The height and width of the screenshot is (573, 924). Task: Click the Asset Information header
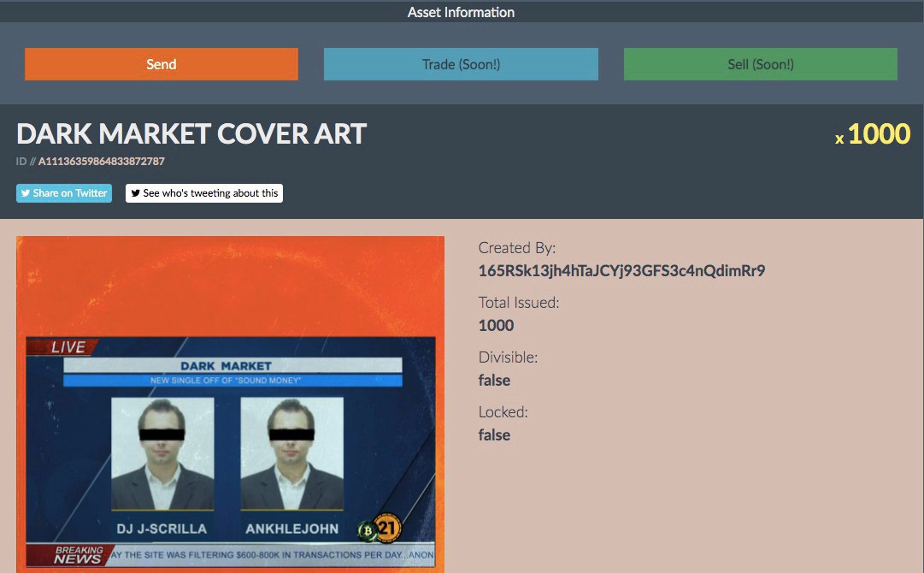[461, 12]
